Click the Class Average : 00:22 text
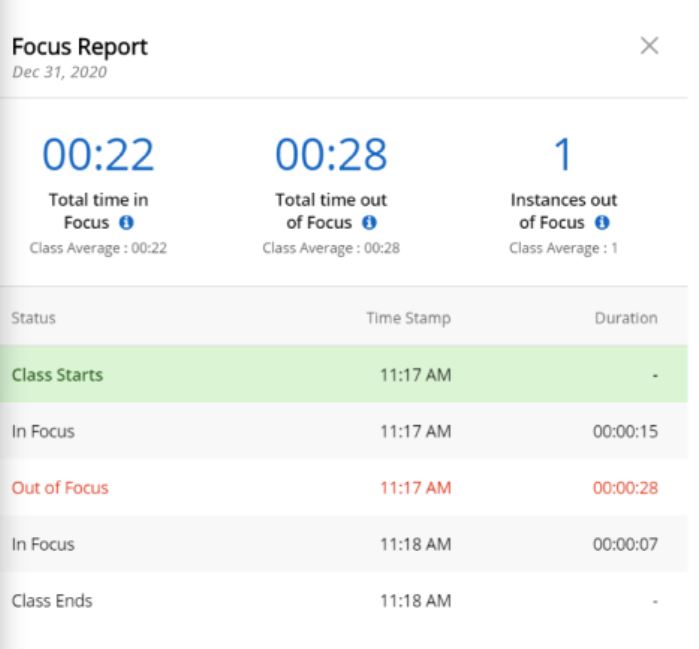699x649 pixels. (x=98, y=249)
